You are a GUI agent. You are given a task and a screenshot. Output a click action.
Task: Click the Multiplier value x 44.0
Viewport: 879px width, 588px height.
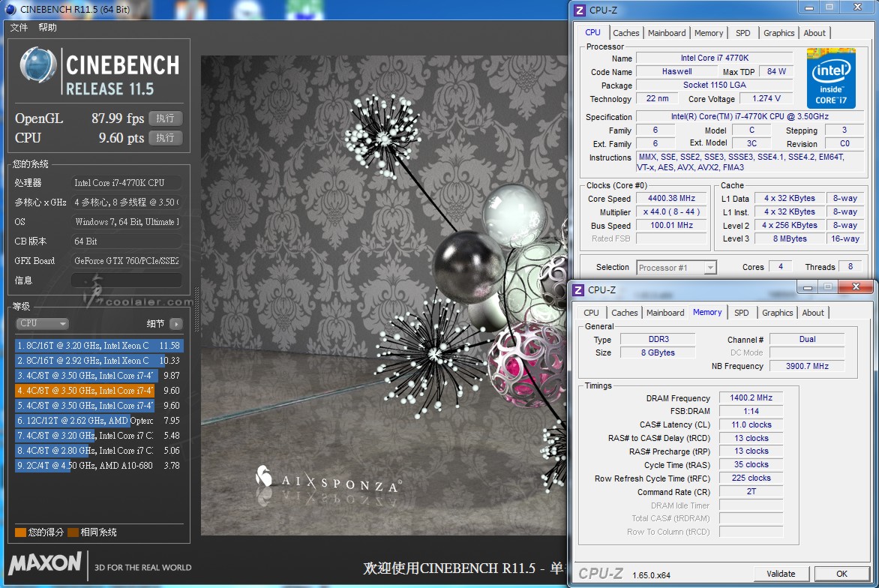click(671, 212)
